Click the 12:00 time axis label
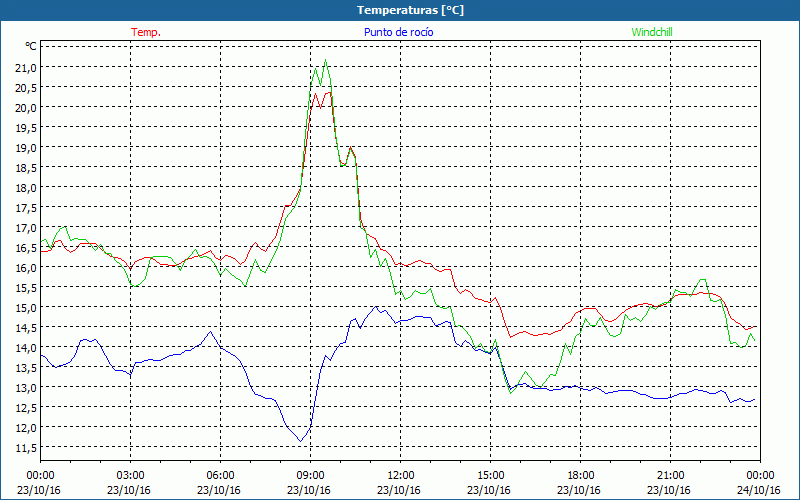Image resolution: width=800 pixels, height=500 pixels. (401, 476)
